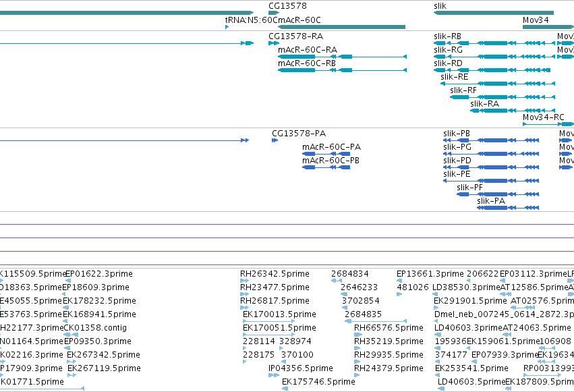The width and height of the screenshot is (574, 392).
Task: Click the EK170051.5prime EST feature
Action: (268, 335)
